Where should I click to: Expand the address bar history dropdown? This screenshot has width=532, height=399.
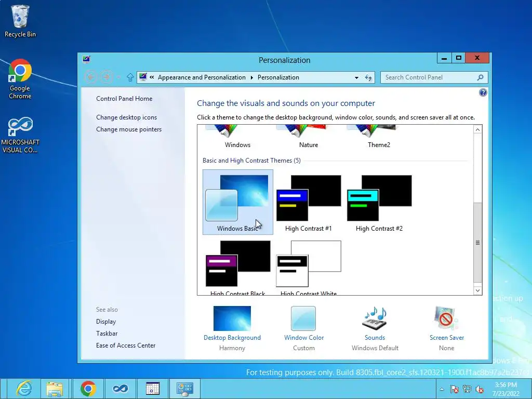pyautogui.click(x=356, y=77)
